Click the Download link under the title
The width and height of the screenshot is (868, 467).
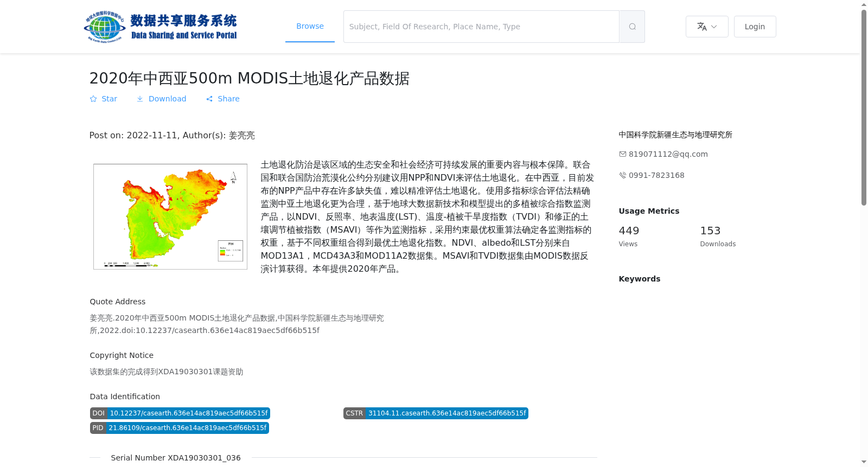tap(162, 99)
